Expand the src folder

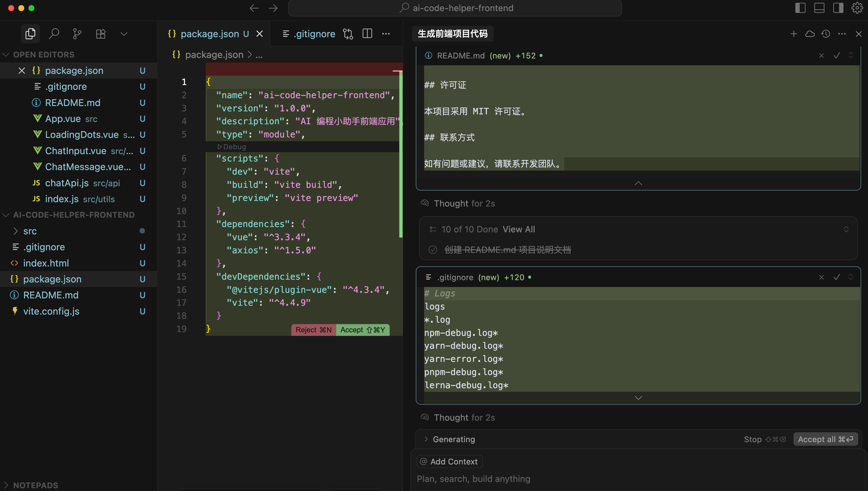[30, 231]
